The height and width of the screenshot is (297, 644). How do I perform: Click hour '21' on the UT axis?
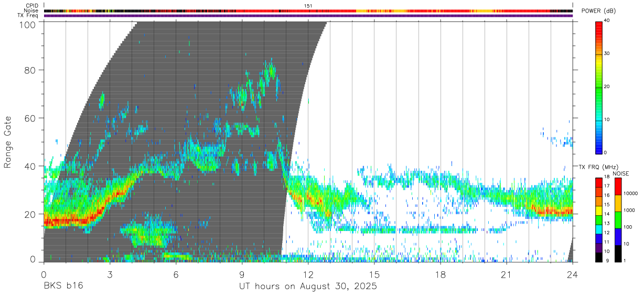point(507,274)
